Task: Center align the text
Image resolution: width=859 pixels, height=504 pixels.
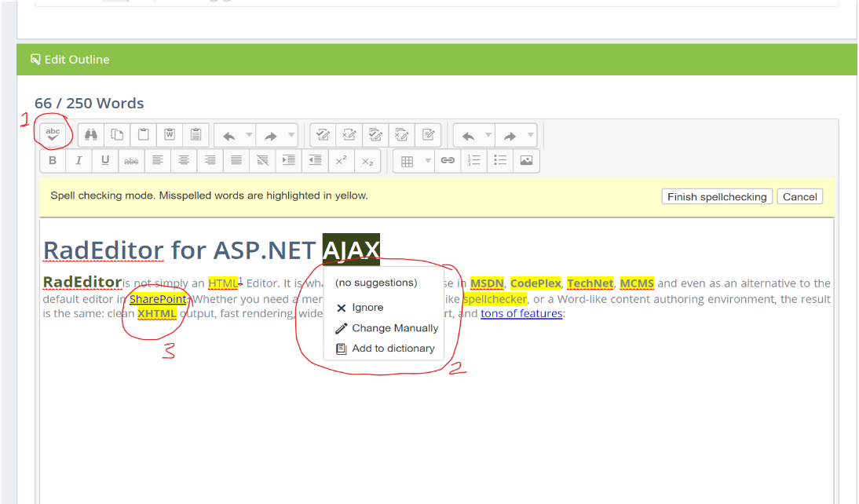Action: coord(184,160)
